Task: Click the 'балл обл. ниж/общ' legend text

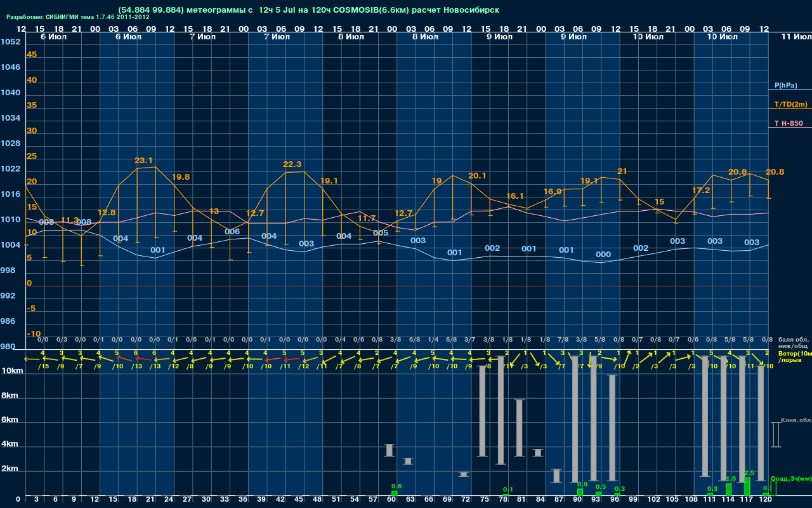Action: [x=794, y=343]
